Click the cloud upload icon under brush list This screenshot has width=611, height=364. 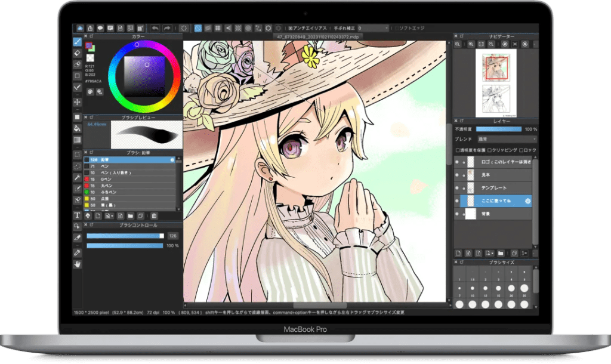pos(88,216)
